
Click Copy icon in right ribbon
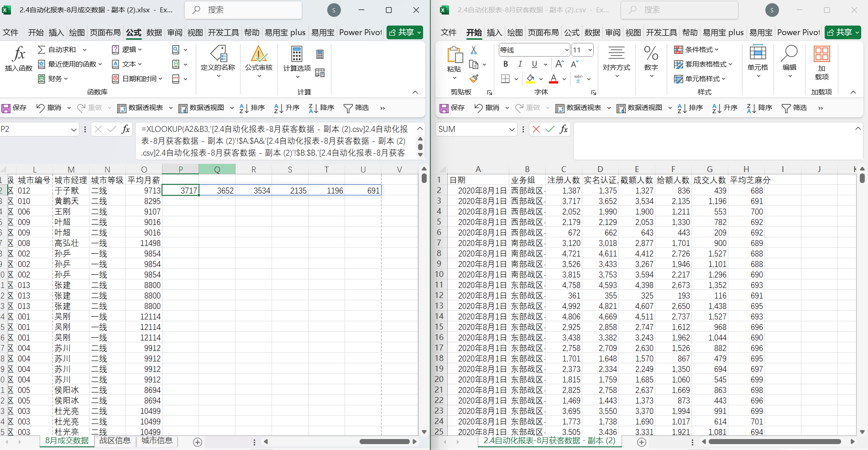click(474, 64)
